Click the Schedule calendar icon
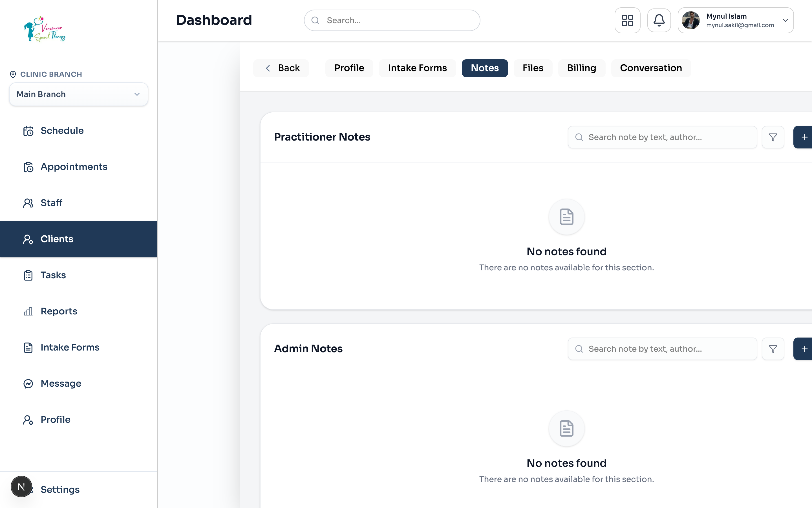This screenshot has width=812, height=508. point(28,131)
